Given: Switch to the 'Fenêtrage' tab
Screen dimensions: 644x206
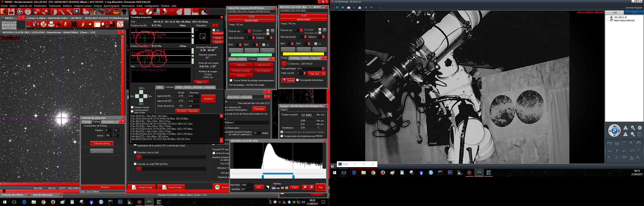Looking at the screenshot, I should tap(294, 58).
